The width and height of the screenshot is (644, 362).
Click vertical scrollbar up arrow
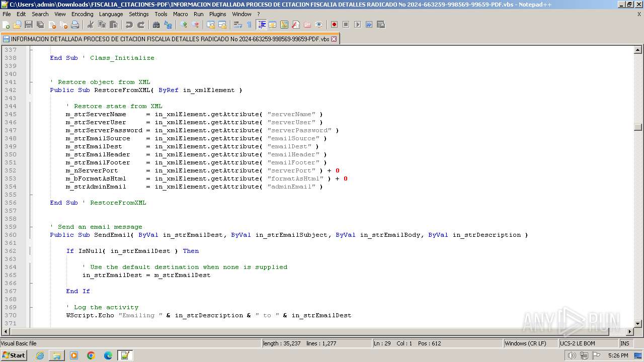(638, 50)
